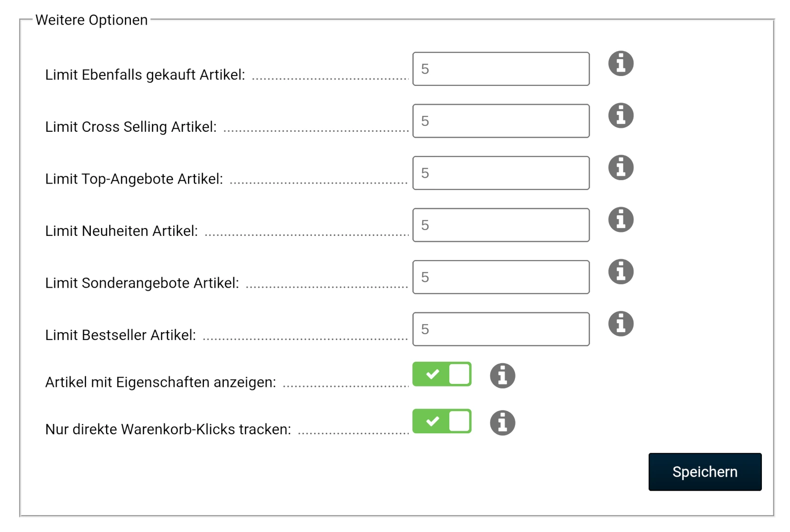Screen dimensions: 790x532
Task: Open info icon for Limit Ebenfalls gekauft Artikel
Action: [621, 64]
